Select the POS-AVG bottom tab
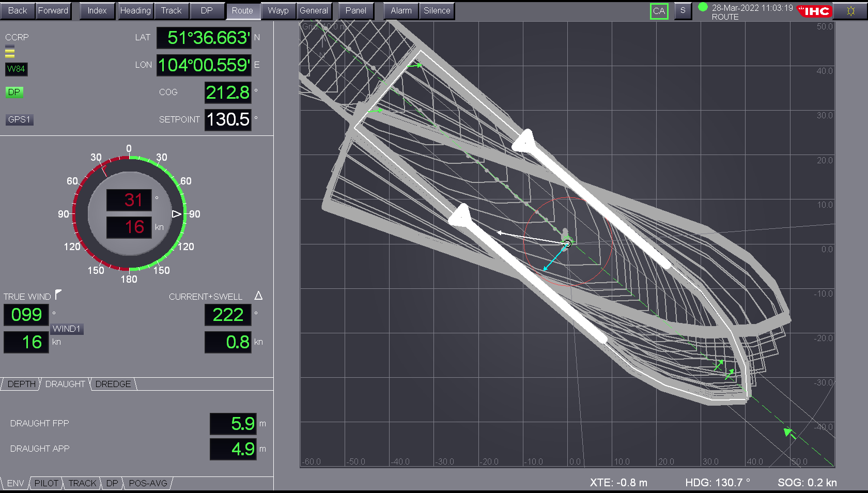 148,483
